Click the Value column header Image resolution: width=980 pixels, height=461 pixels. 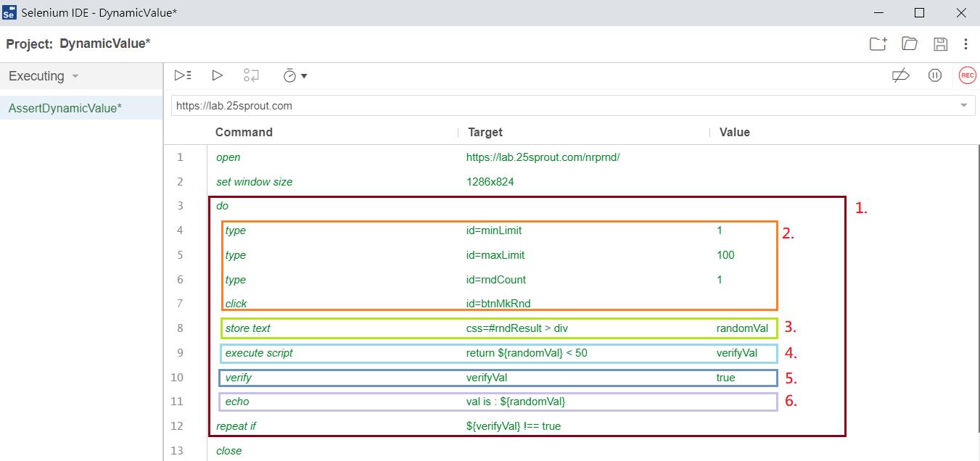pos(735,133)
